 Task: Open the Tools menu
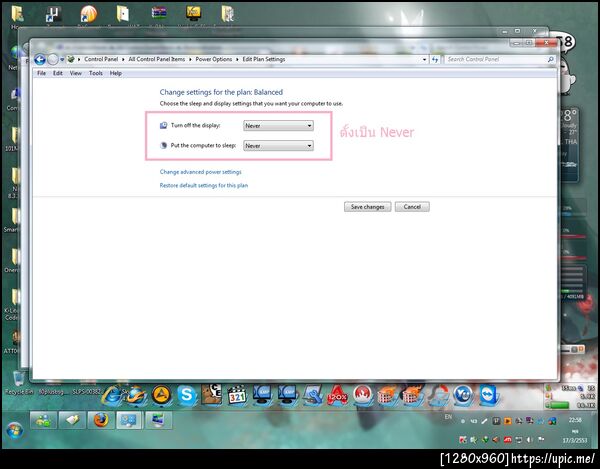[x=96, y=73]
